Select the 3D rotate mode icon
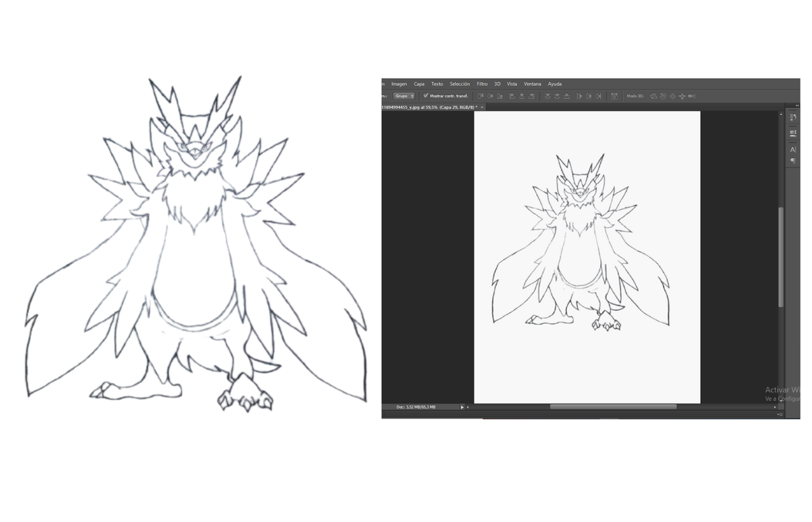 coord(653,96)
